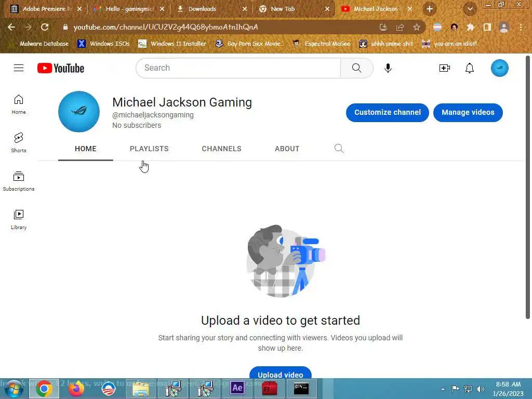Open the command prompt taskbar icon
Screen dimensions: 532x399
point(301,389)
